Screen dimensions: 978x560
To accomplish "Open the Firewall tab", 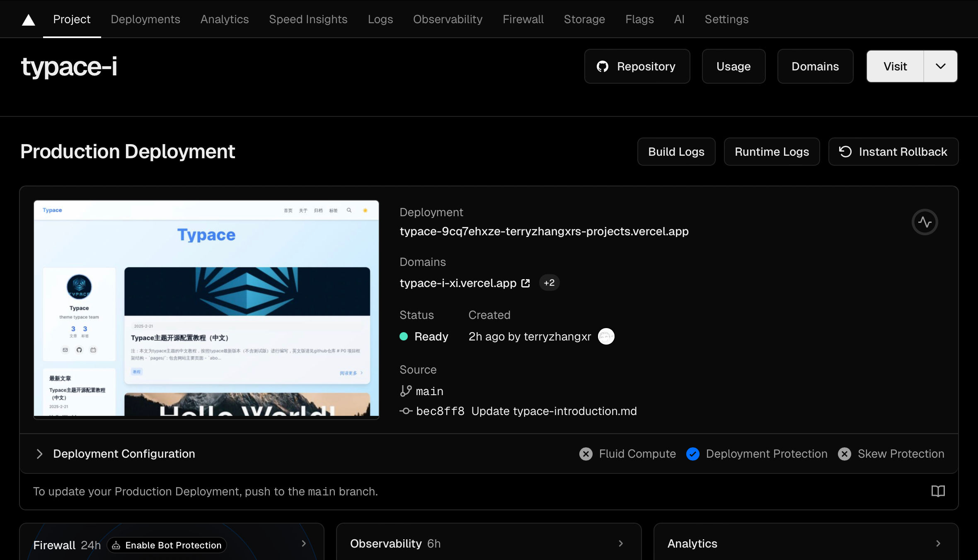I will coord(523,19).
